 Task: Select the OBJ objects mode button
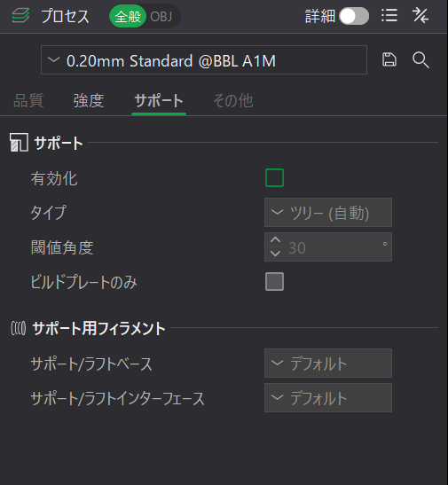[161, 16]
